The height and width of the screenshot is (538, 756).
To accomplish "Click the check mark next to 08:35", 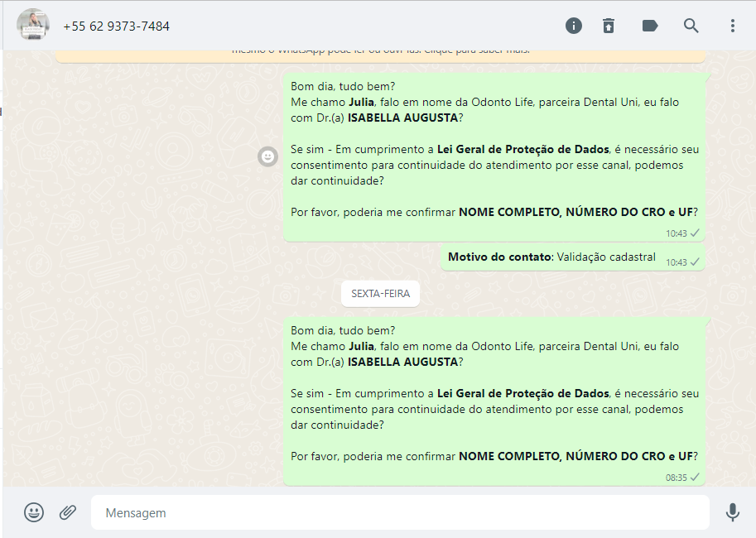I will point(695,478).
